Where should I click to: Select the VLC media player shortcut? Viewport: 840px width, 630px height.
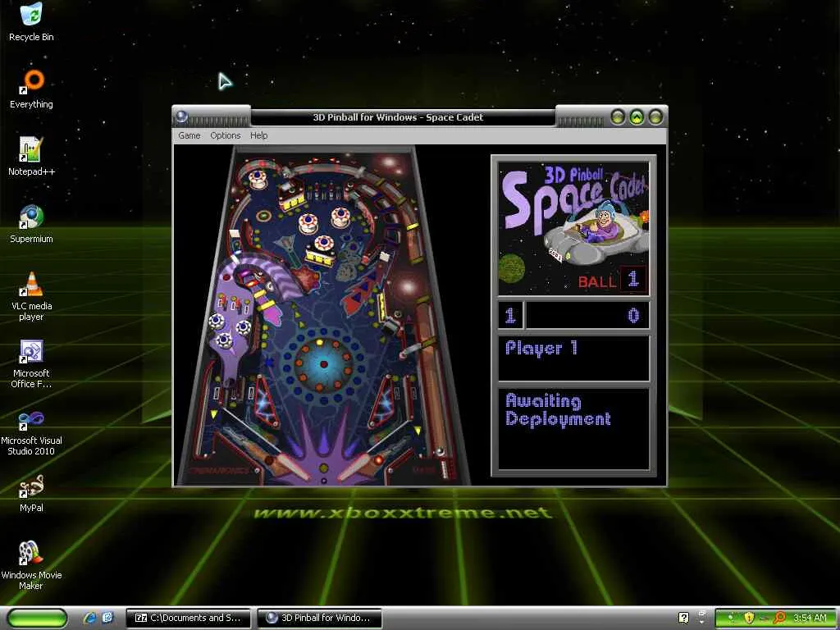31,296
